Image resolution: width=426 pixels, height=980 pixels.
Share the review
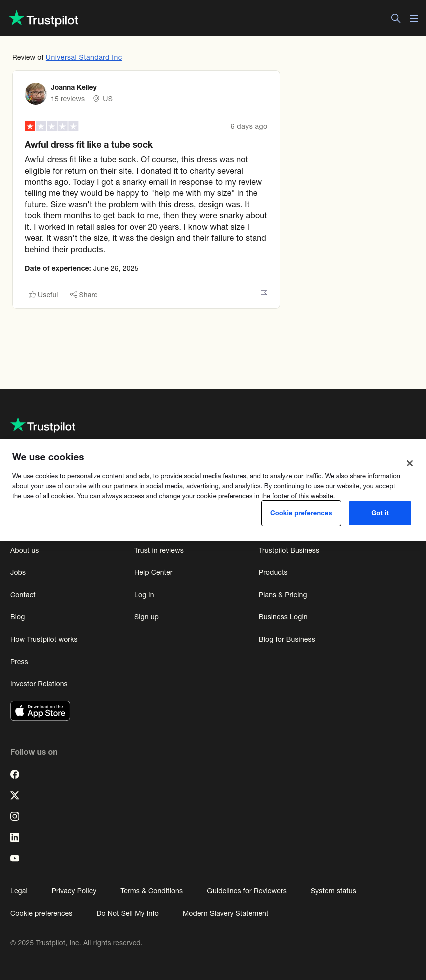point(84,295)
